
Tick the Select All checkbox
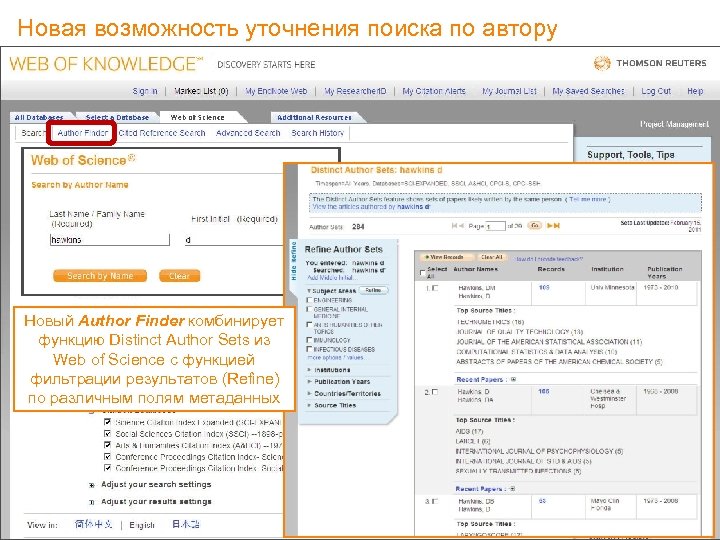(x=422, y=272)
